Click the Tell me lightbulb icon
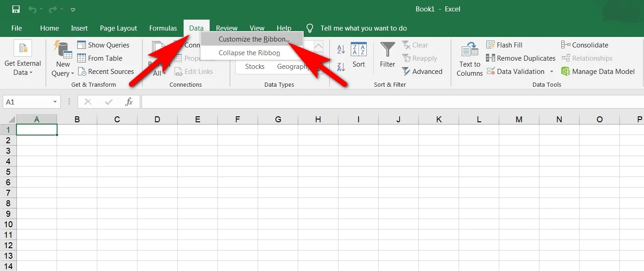This screenshot has height=271, width=644. click(x=310, y=28)
